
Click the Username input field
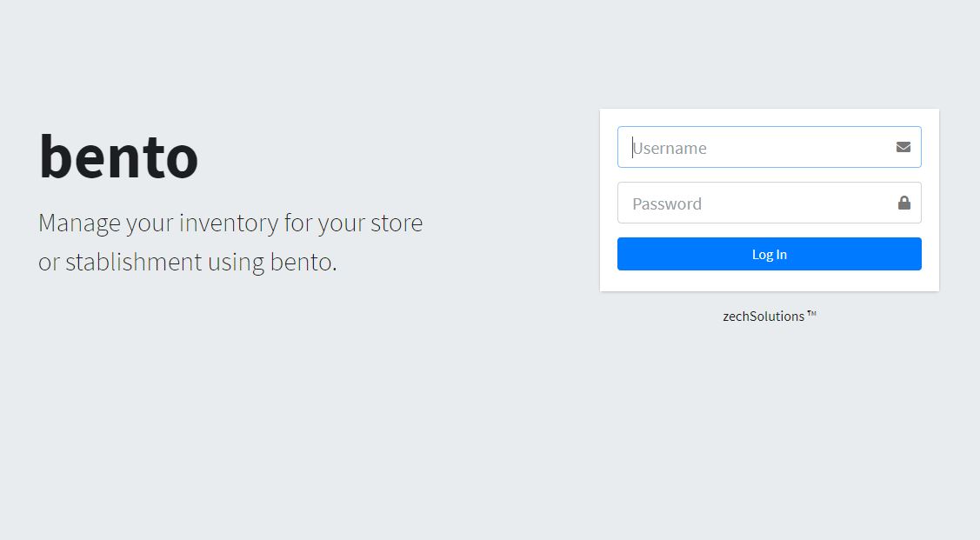point(769,147)
